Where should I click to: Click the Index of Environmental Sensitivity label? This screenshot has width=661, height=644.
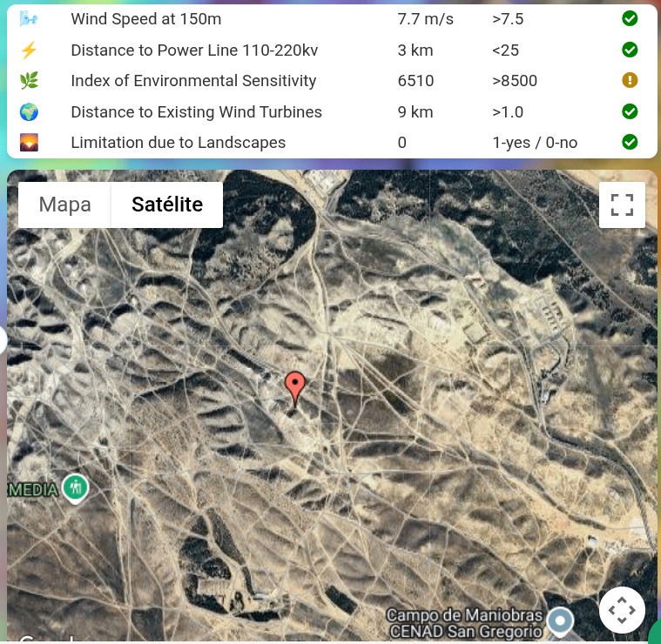[x=193, y=81]
